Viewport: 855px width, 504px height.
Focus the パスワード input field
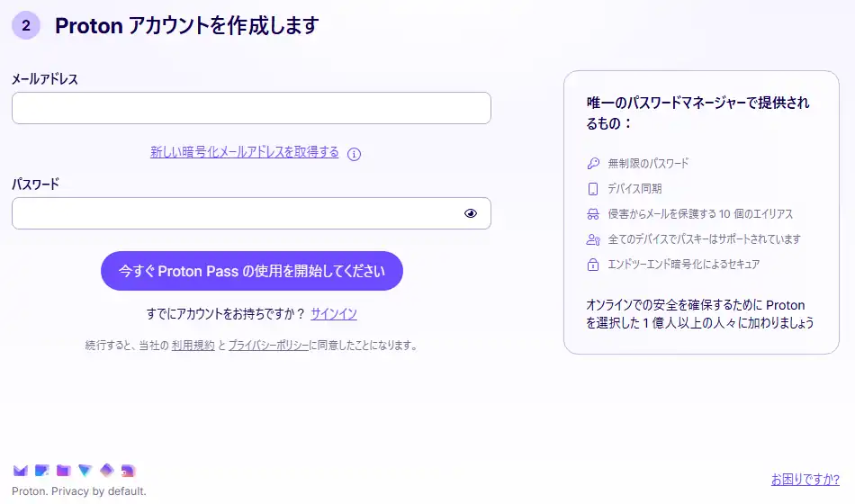click(x=234, y=213)
